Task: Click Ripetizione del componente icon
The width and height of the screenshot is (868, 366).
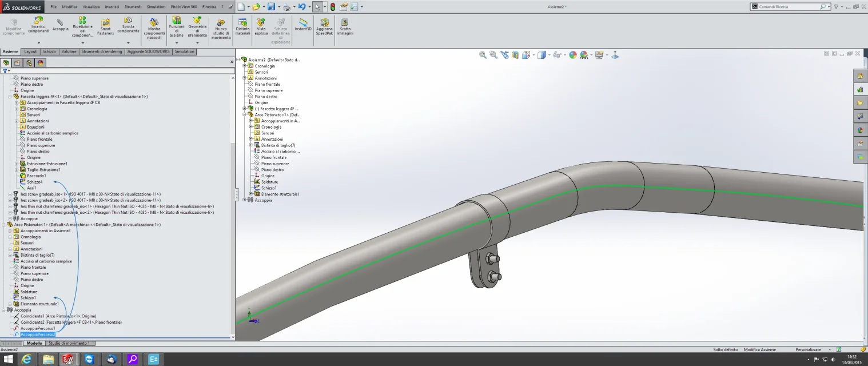Action: click(83, 20)
